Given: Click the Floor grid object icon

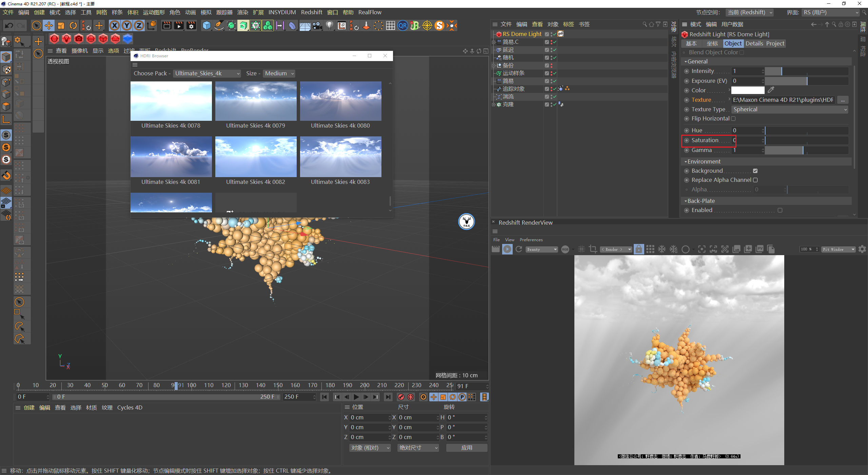Looking at the screenshot, I should [305, 25].
